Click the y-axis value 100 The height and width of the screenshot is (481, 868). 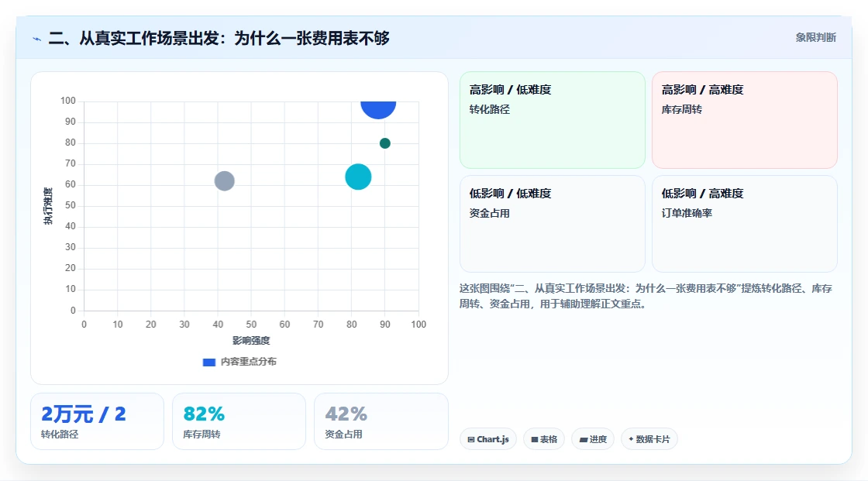(x=68, y=101)
